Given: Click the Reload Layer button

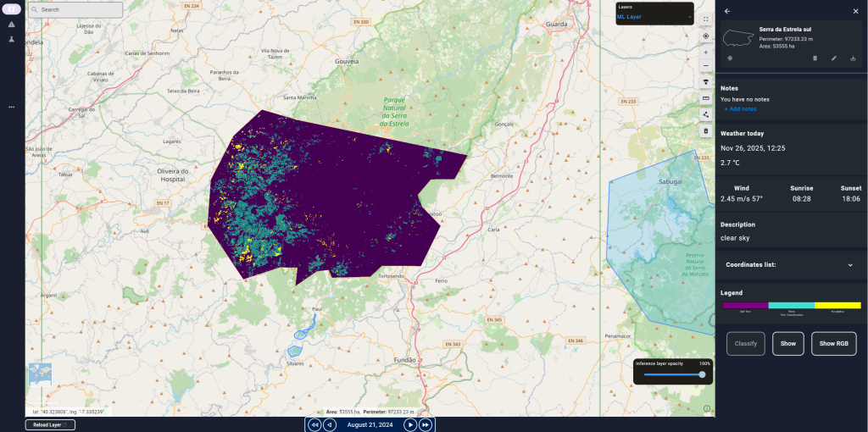Looking at the screenshot, I should (x=49, y=424).
